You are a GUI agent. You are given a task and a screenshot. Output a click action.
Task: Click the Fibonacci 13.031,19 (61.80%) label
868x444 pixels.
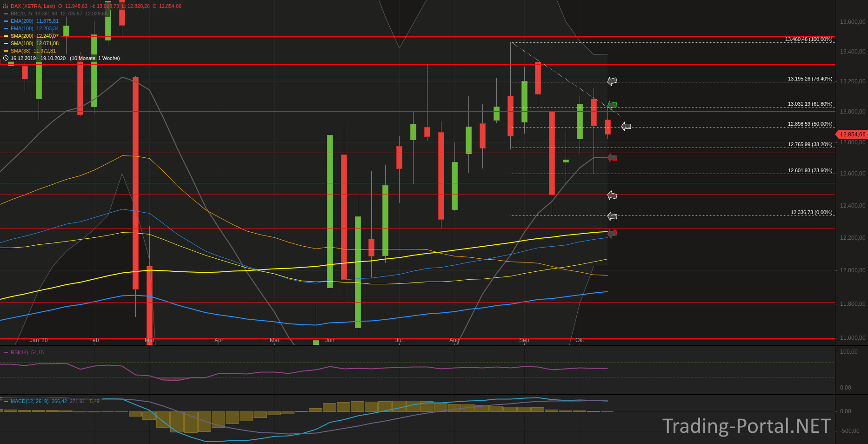(810, 104)
